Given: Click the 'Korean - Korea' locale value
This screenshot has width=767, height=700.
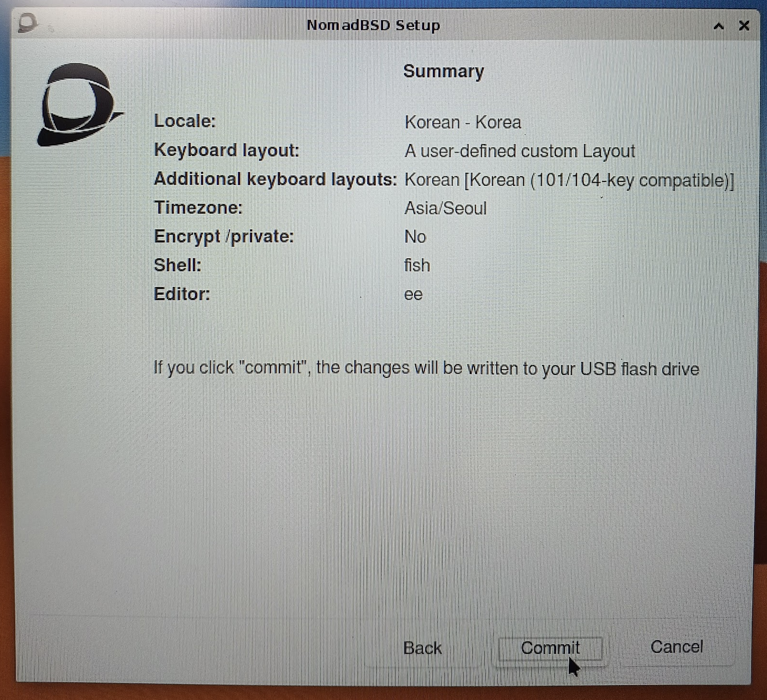Looking at the screenshot, I should pyautogui.click(x=463, y=122).
